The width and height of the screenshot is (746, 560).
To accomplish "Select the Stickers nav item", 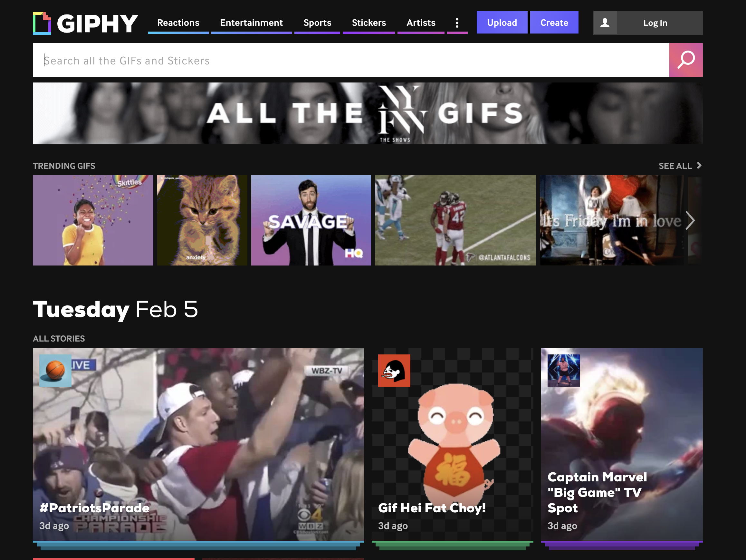I will coord(368,23).
